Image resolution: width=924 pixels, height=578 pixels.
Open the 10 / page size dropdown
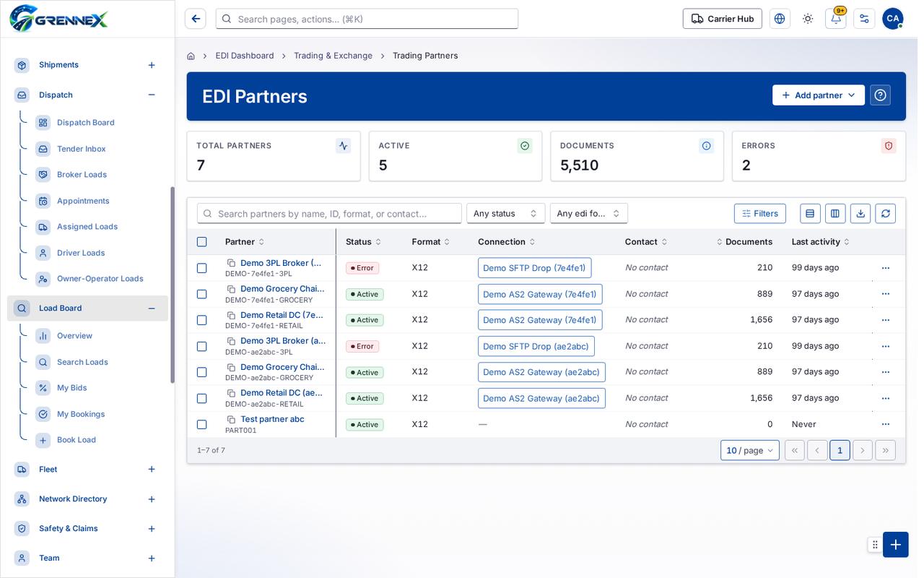pos(750,450)
